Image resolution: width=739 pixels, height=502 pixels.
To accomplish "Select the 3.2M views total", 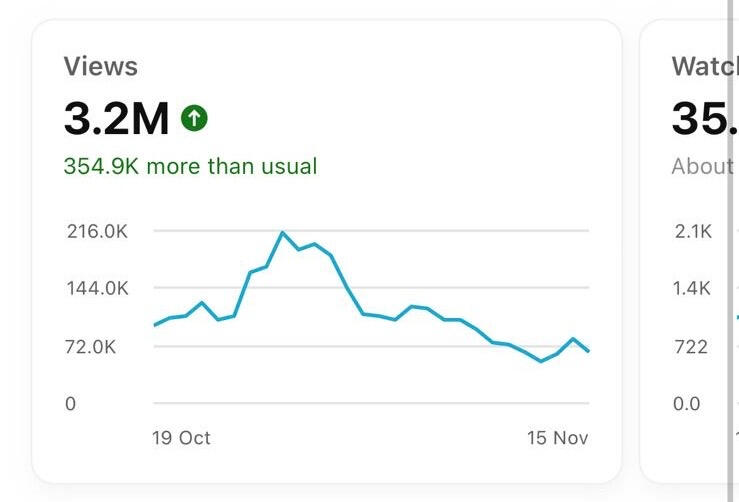I will (x=117, y=119).
